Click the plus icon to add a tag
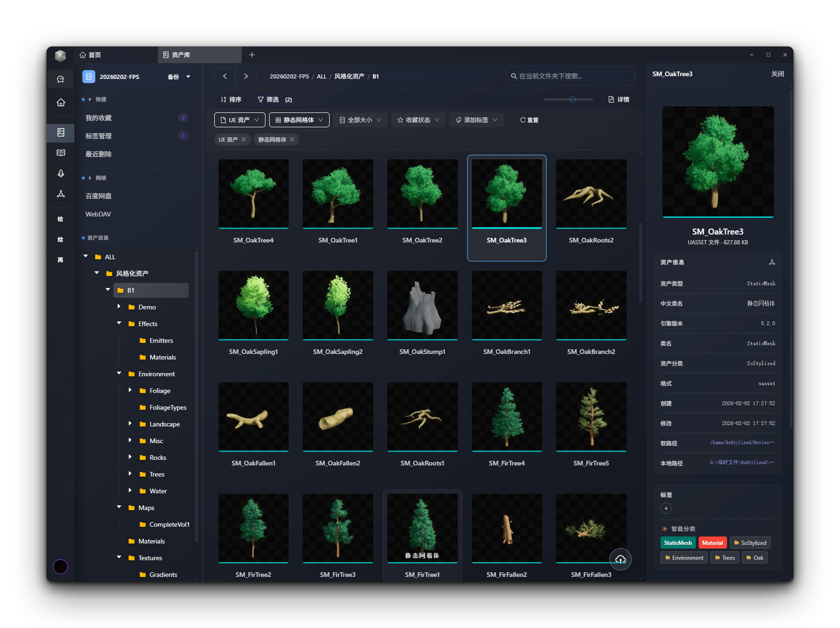 click(x=666, y=509)
